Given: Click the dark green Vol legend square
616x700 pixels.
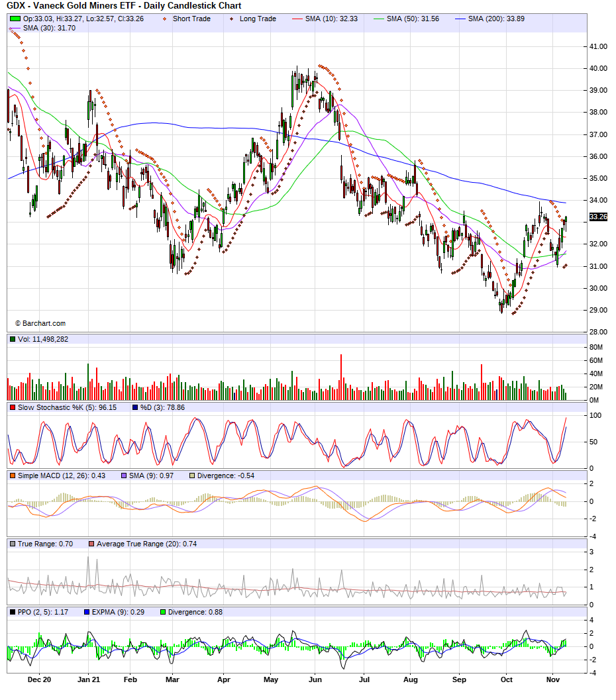Looking at the screenshot, I should coord(13,339).
